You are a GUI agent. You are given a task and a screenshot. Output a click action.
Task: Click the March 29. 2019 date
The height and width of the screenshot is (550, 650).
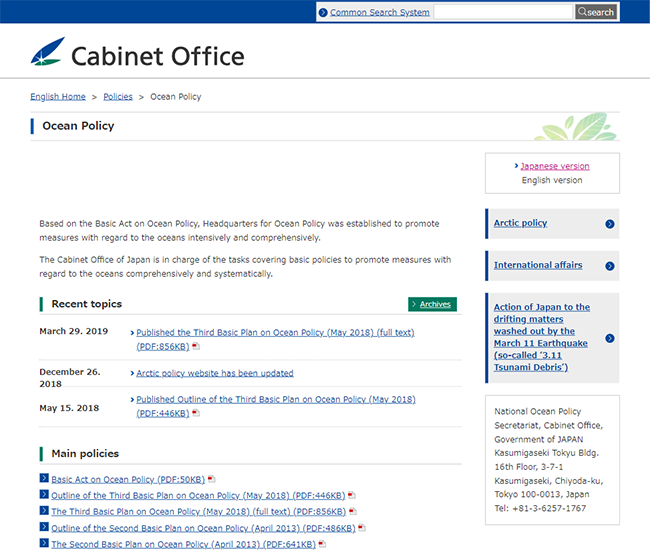tap(74, 331)
